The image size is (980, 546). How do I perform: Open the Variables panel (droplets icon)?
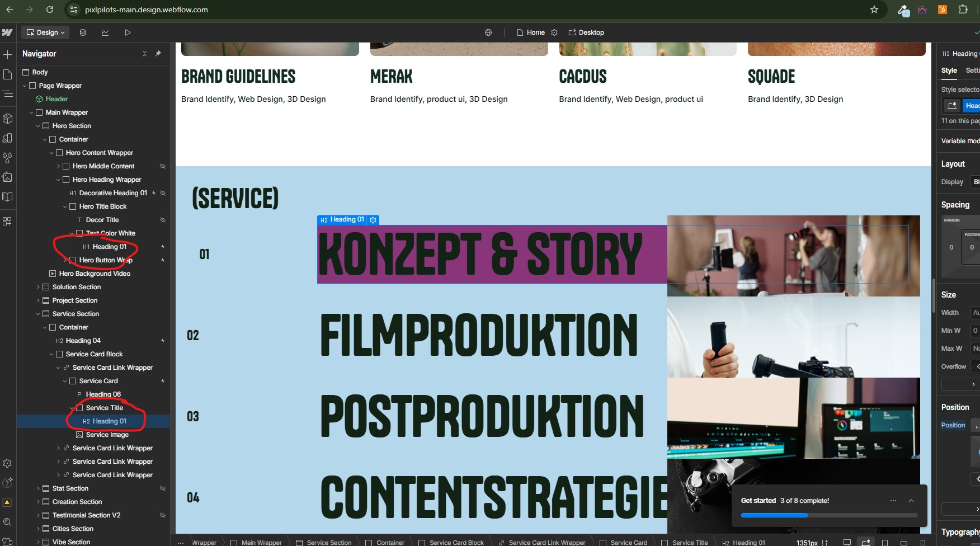coord(7,158)
